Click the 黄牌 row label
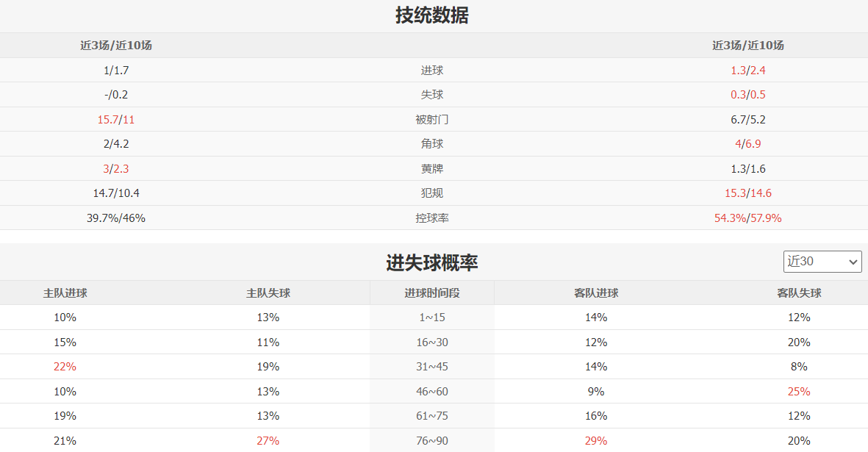The image size is (868, 452). point(432,169)
